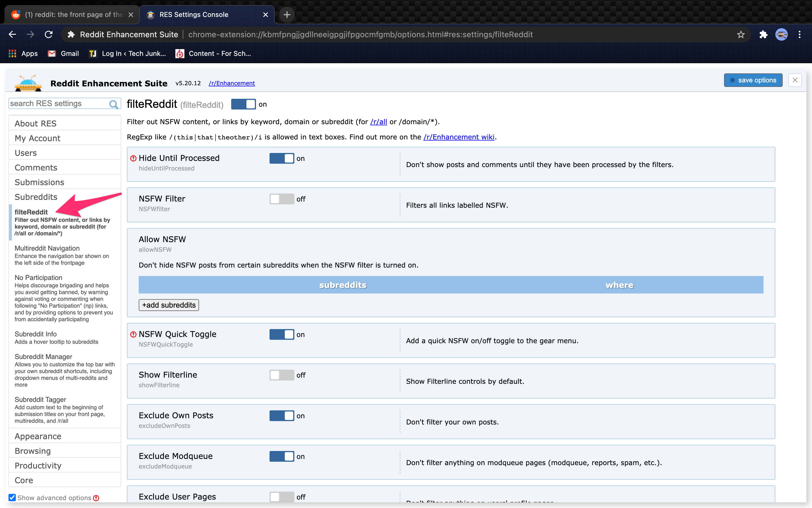This screenshot has height=508, width=812.
Task: Close the reddit front page tab
Action: (131, 15)
